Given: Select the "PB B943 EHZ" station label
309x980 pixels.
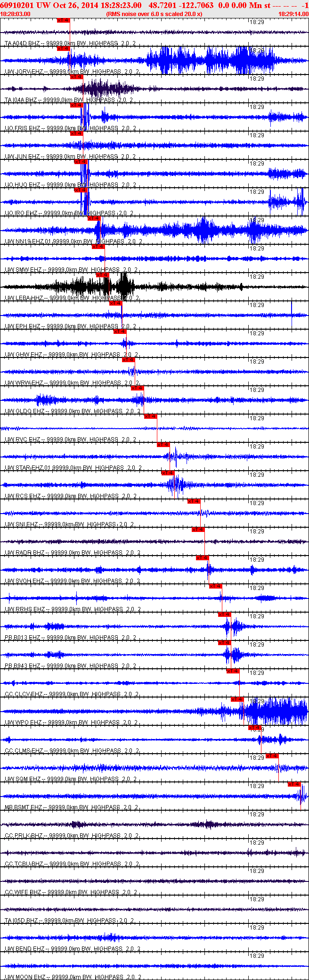Looking at the screenshot, I should click(x=22, y=666).
